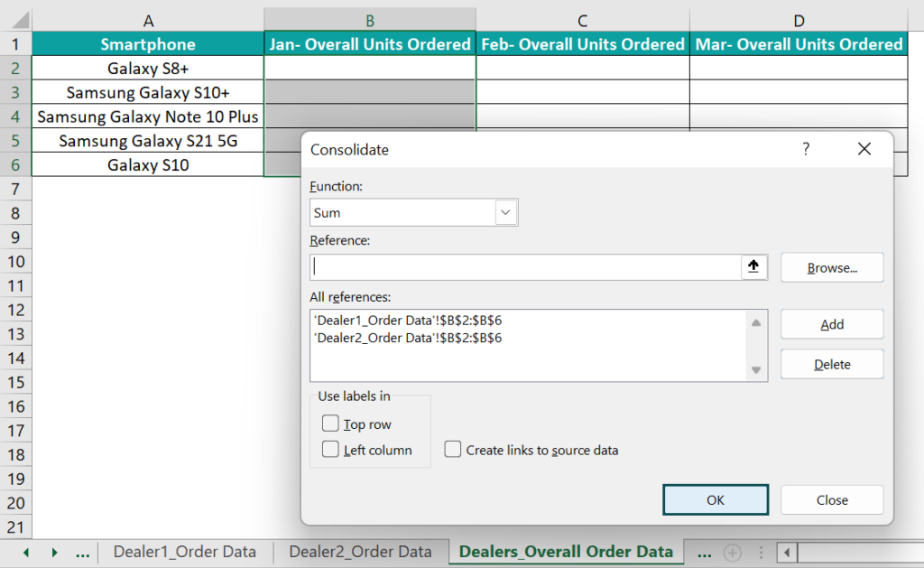This screenshot has width=924, height=568.
Task: Check Create links to source data
Action: (x=453, y=450)
